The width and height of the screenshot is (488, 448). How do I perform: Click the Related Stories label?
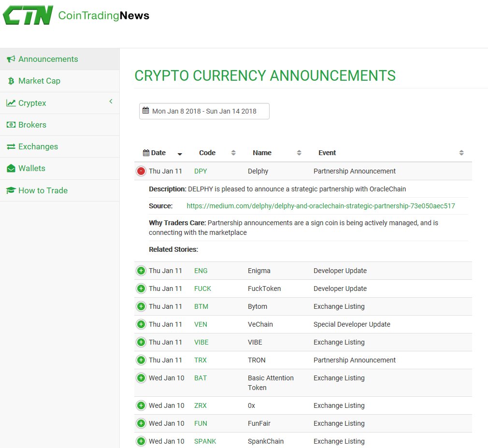tap(173, 249)
